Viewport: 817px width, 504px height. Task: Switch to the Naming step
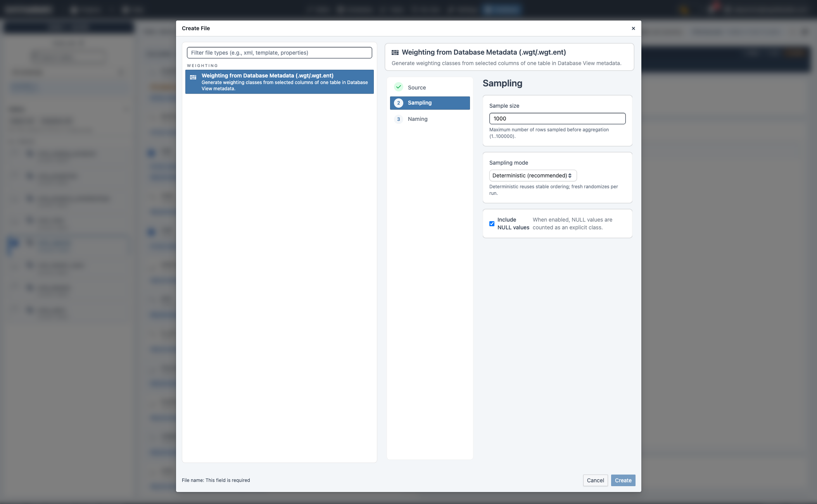tap(417, 119)
